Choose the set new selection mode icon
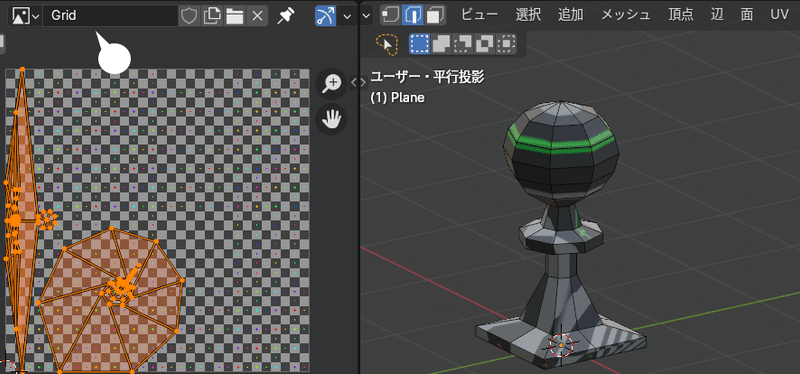The height and width of the screenshot is (374, 800). (x=419, y=44)
